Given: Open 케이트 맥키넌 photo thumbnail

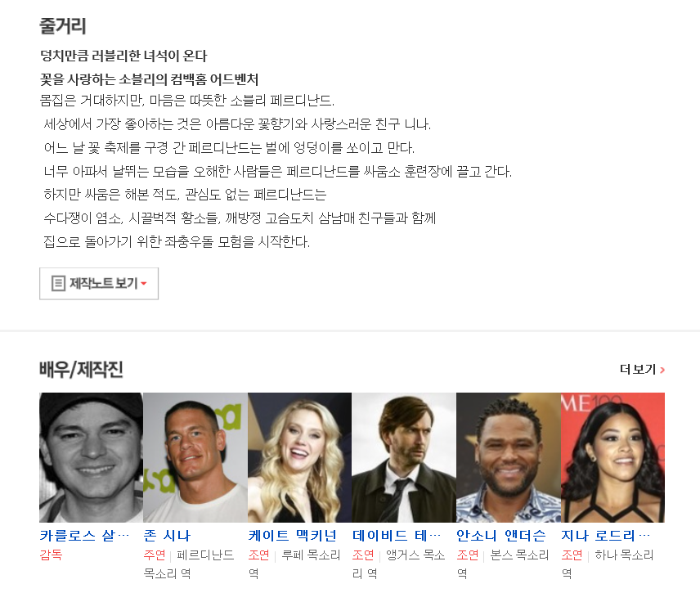Looking at the screenshot, I should pyautogui.click(x=299, y=457).
